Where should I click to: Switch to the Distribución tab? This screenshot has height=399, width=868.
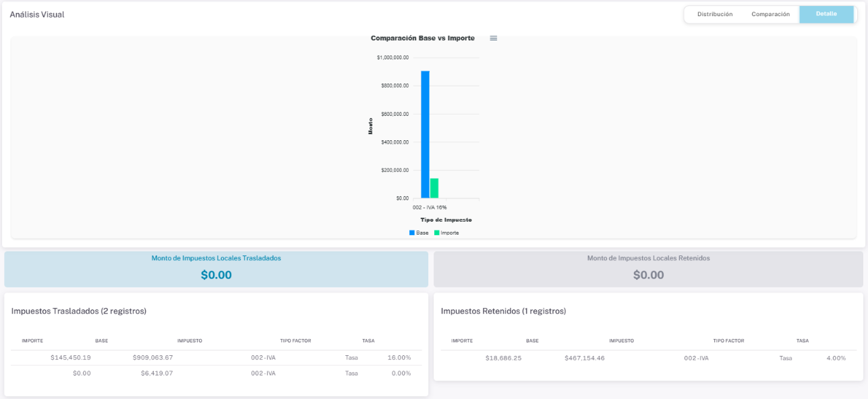click(714, 14)
